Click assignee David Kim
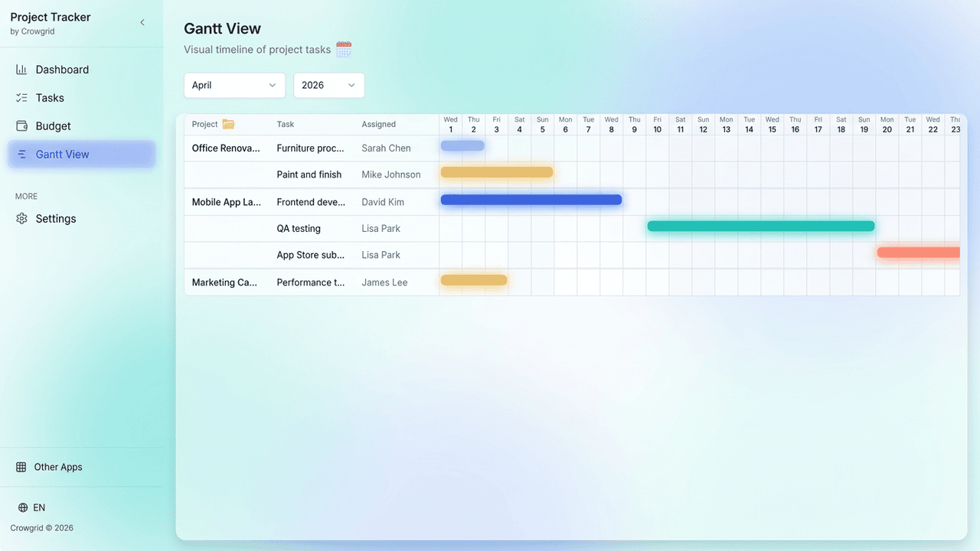The image size is (980, 551). (384, 202)
